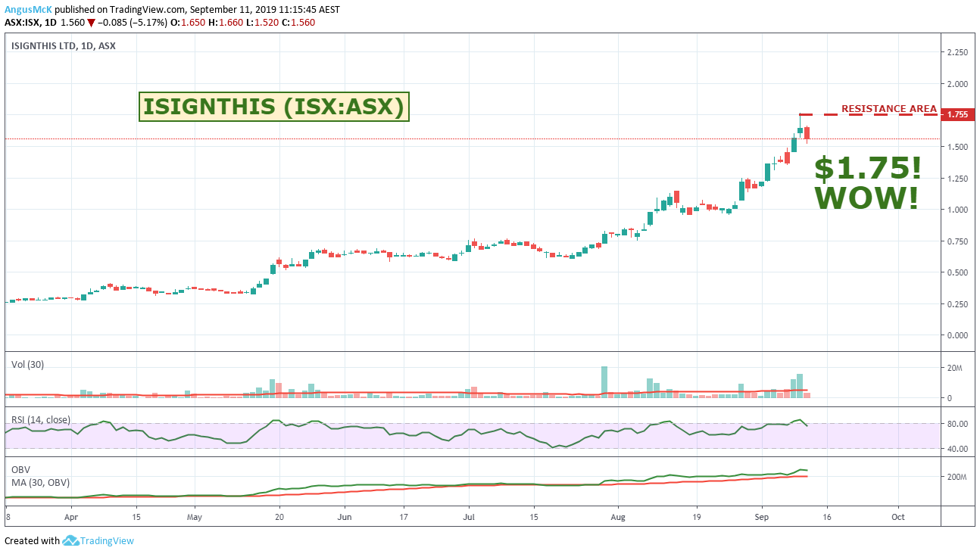
Task: Click the last red candlestick below resistance
Action: coord(807,134)
